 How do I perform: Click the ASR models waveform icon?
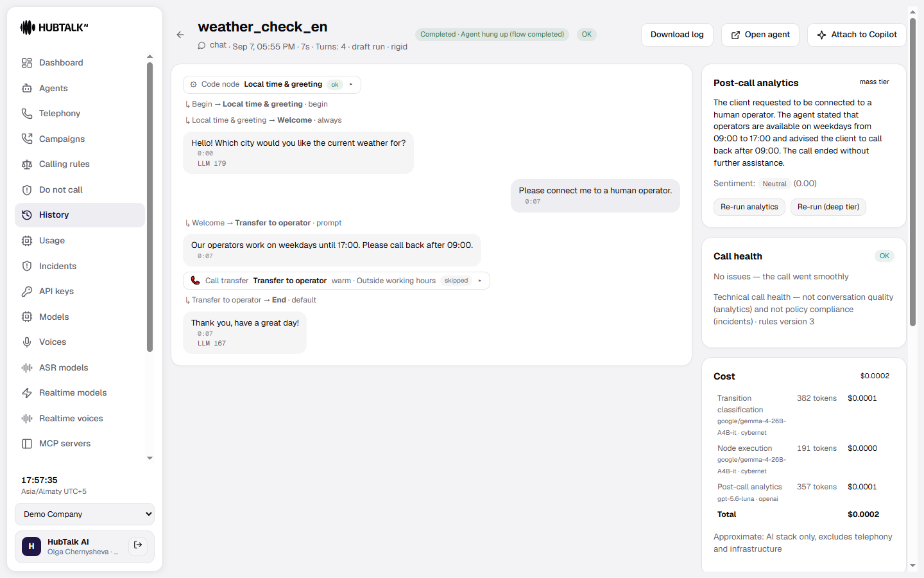(27, 368)
